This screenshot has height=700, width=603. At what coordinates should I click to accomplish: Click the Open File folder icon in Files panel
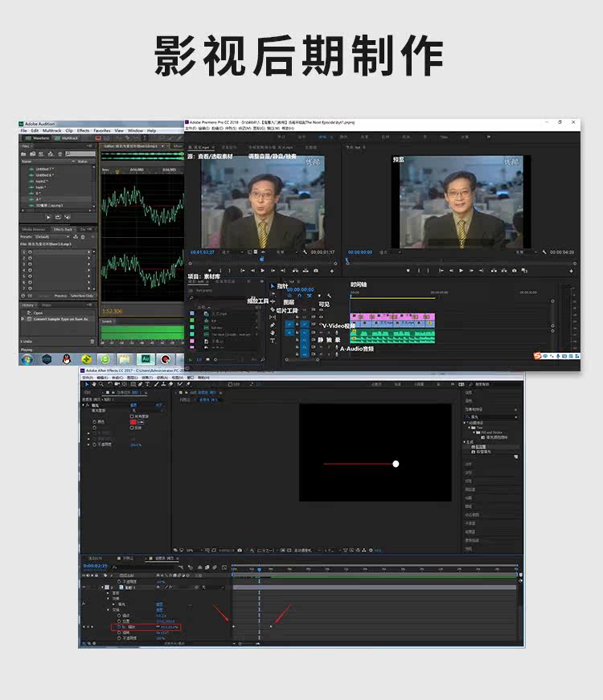coord(23,154)
